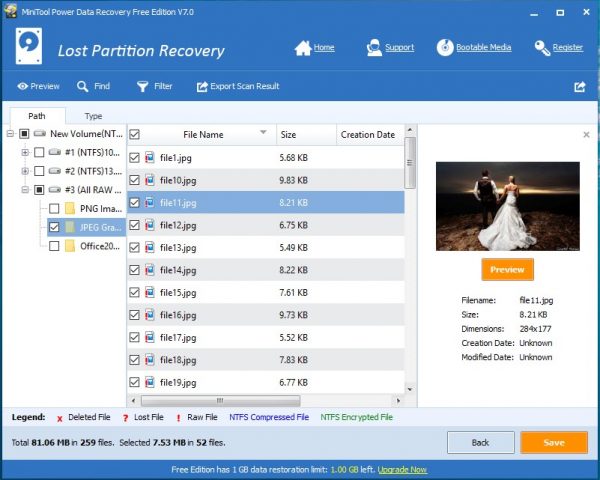Click the horizontal scroll left arrow

click(133, 401)
